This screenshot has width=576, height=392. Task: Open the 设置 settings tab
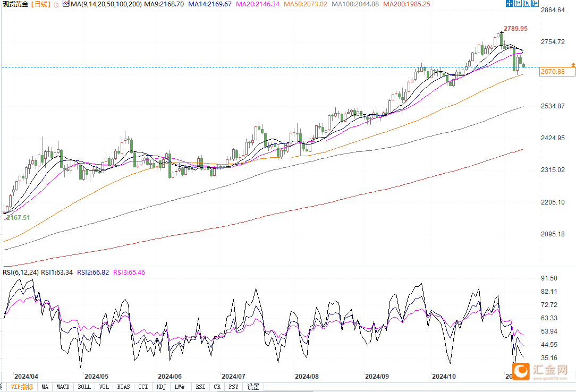pos(253,387)
